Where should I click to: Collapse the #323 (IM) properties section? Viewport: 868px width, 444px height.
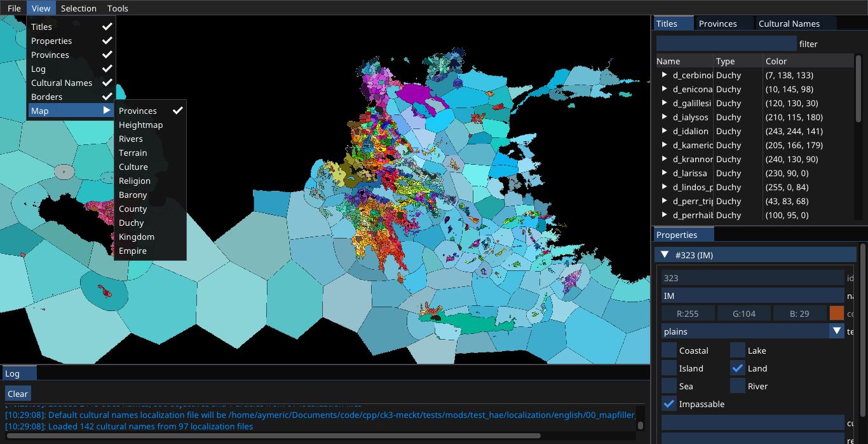coord(665,254)
